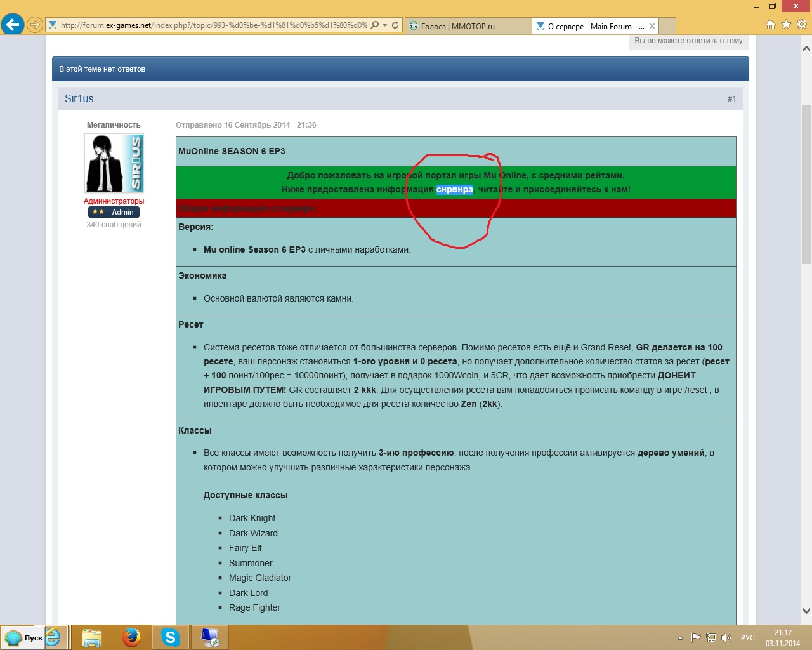Click Fairy Elf in class list
The width and height of the screenshot is (812, 650).
click(x=246, y=548)
